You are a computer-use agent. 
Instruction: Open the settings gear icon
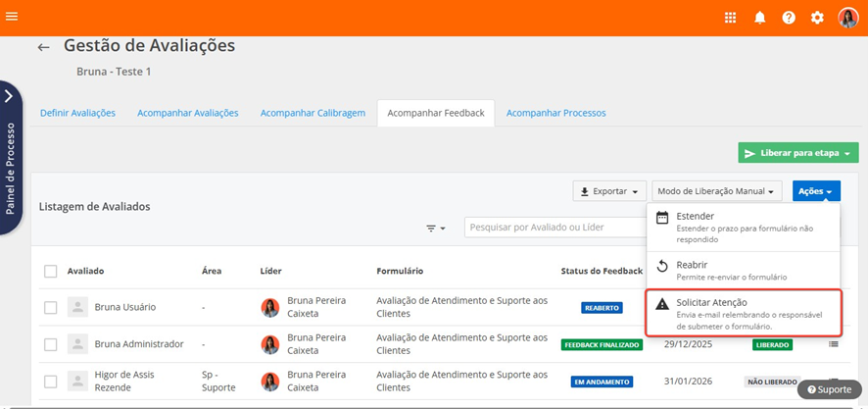[817, 18]
